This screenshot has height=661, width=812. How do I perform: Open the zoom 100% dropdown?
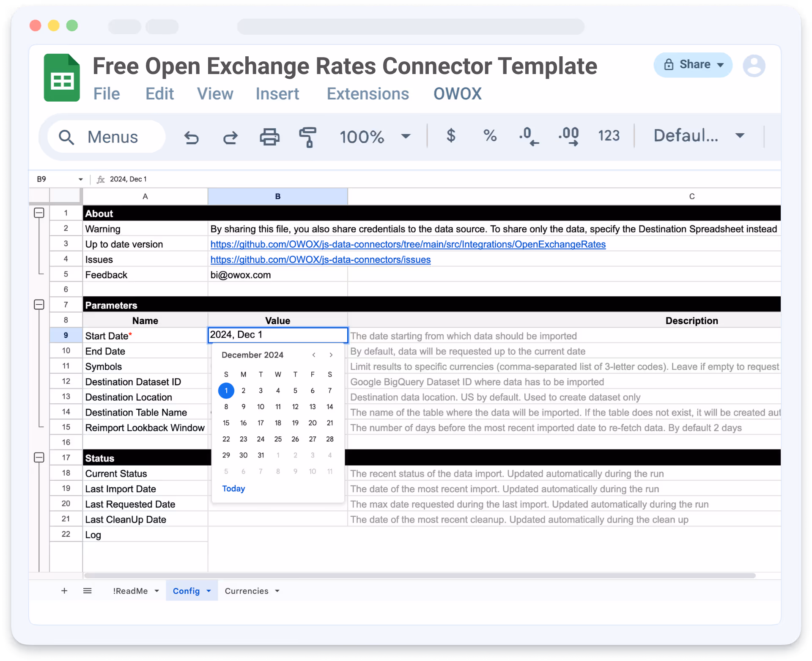pyautogui.click(x=375, y=136)
